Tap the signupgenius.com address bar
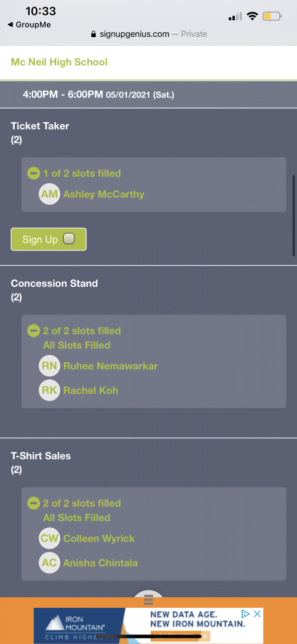Screen dimensions: 297x644 149,34
